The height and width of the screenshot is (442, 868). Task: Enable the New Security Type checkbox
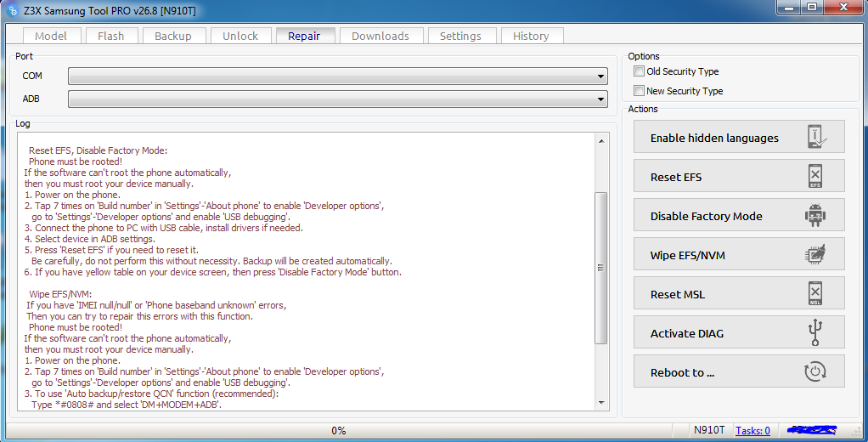pyautogui.click(x=640, y=91)
